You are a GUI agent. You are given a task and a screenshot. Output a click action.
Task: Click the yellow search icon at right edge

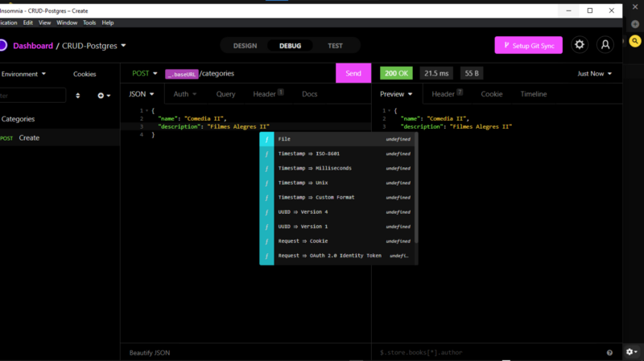635,41
